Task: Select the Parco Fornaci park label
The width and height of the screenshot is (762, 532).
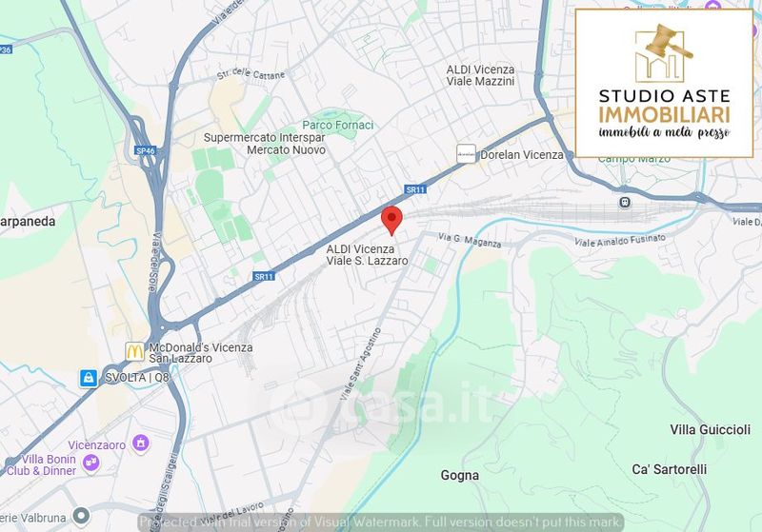Action: (338, 126)
